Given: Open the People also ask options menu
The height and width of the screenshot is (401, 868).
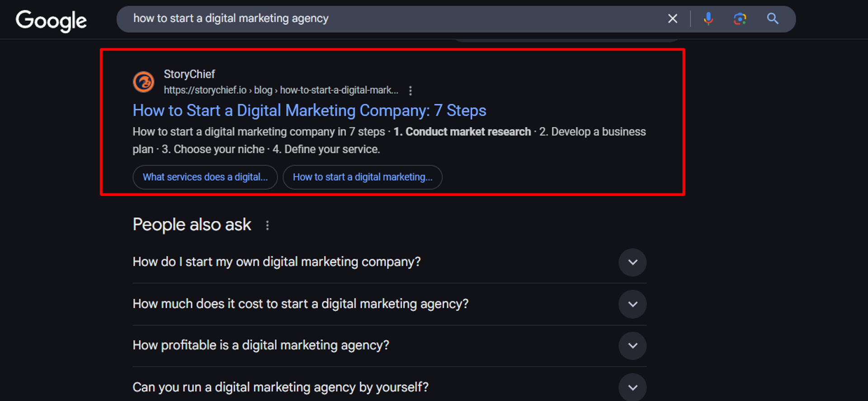Looking at the screenshot, I should point(268,225).
